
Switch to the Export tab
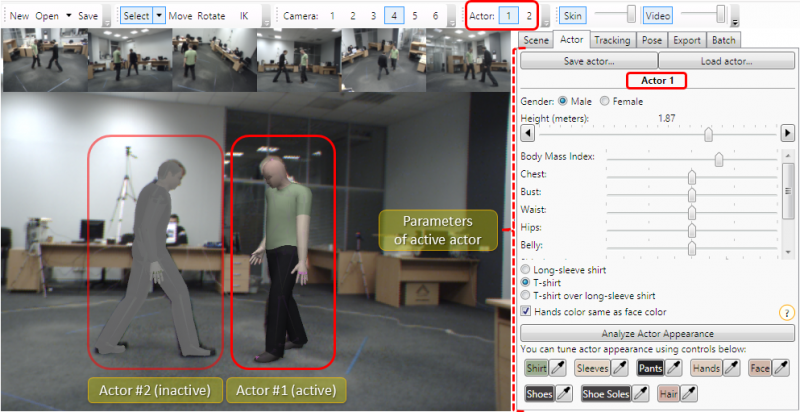point(687,40)
